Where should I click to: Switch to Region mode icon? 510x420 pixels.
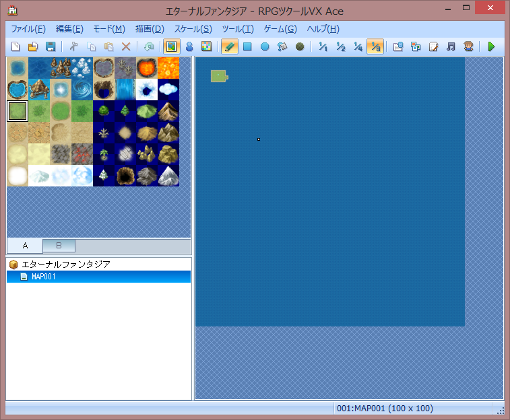pos(207,46)
